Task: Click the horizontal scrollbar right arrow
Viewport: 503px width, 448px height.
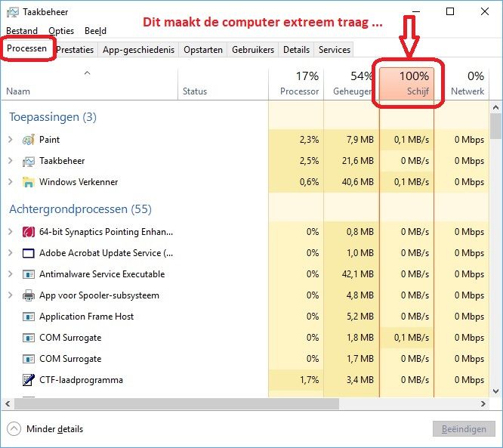Action: (x=483, y=403)
